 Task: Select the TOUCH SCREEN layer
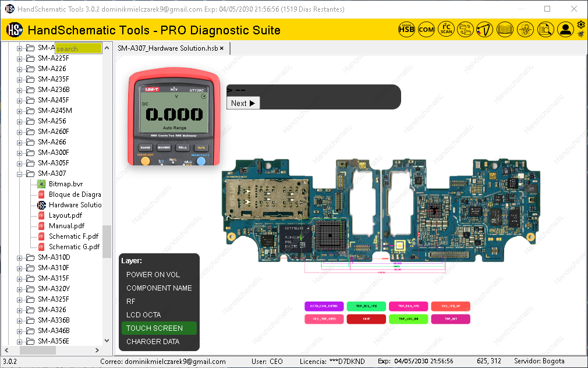click(x=159, y=328)
